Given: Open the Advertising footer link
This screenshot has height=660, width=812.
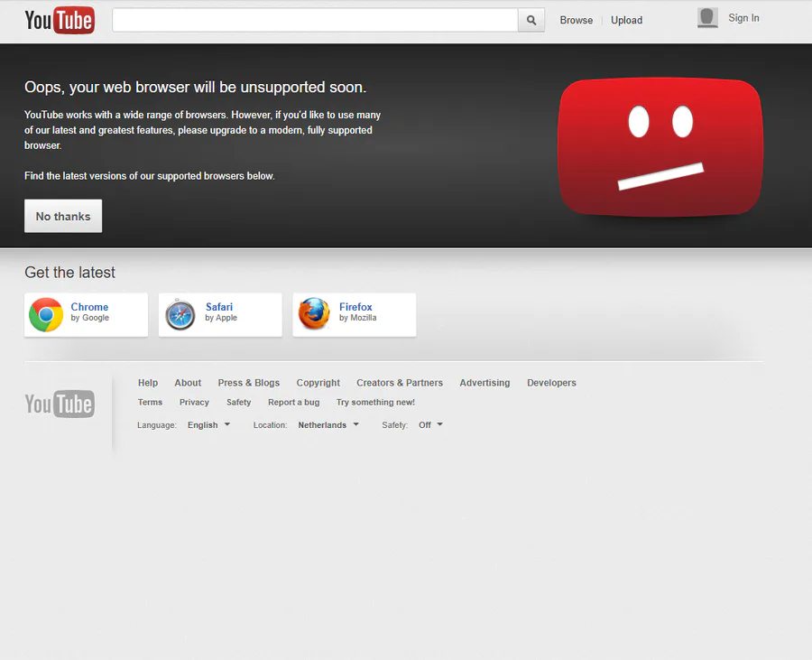Looking at the screenshot, I should tap(484, 383).
